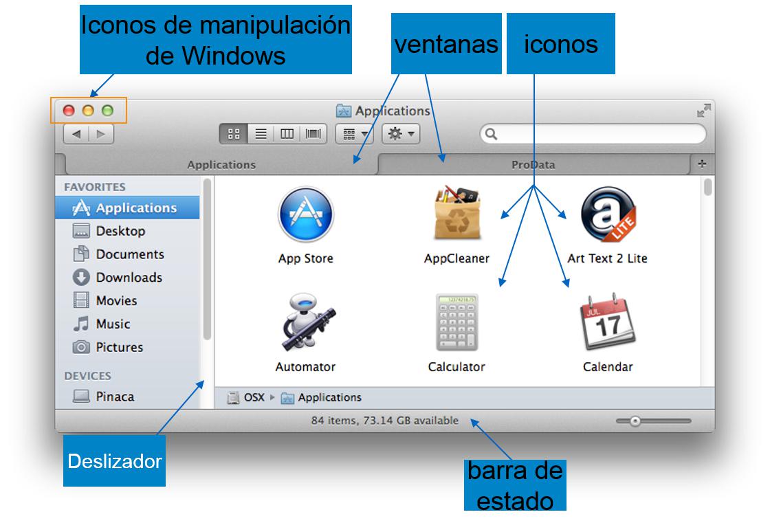770x532 pixels.
Task: Click the Calculator label text
Action: tap(456, 367)
